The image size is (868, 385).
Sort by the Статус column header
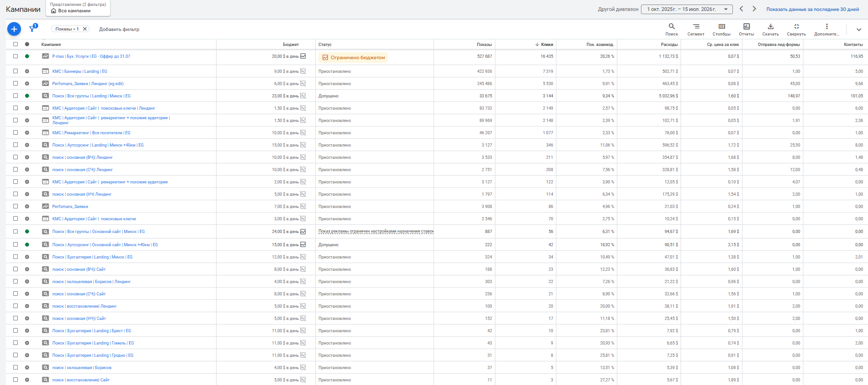(325, 45)
